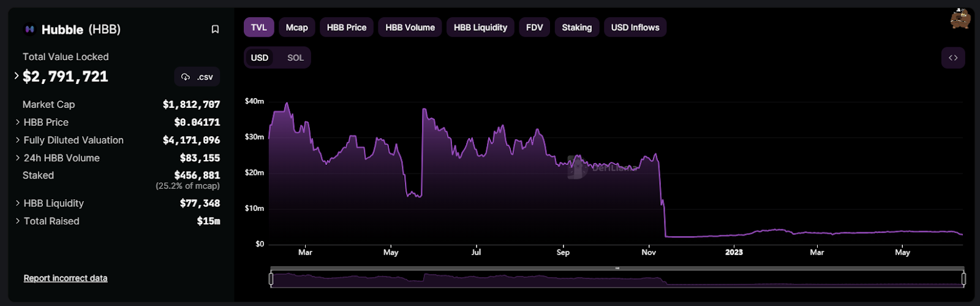Toggle the FDV chart metric

click(534, 28)
